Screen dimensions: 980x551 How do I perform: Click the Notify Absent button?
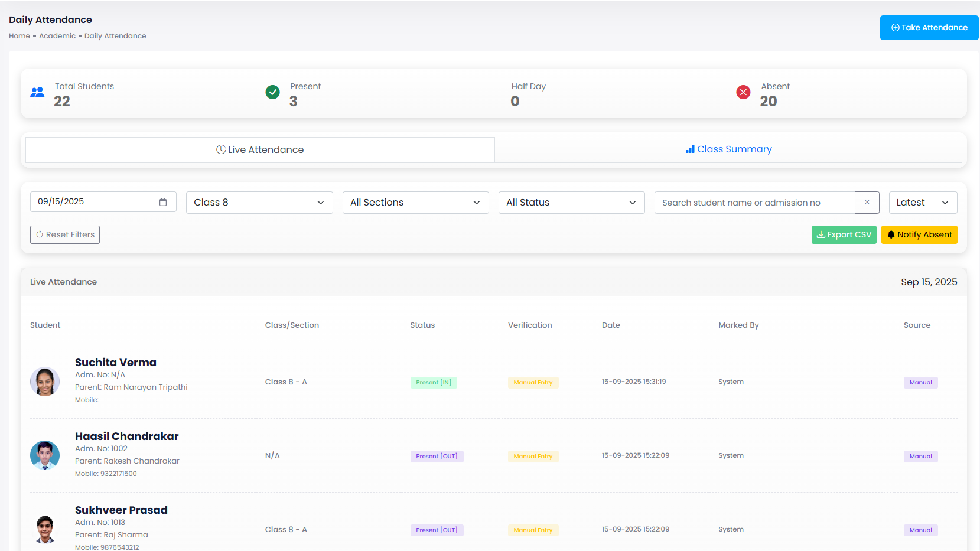[x=919, y=234]
